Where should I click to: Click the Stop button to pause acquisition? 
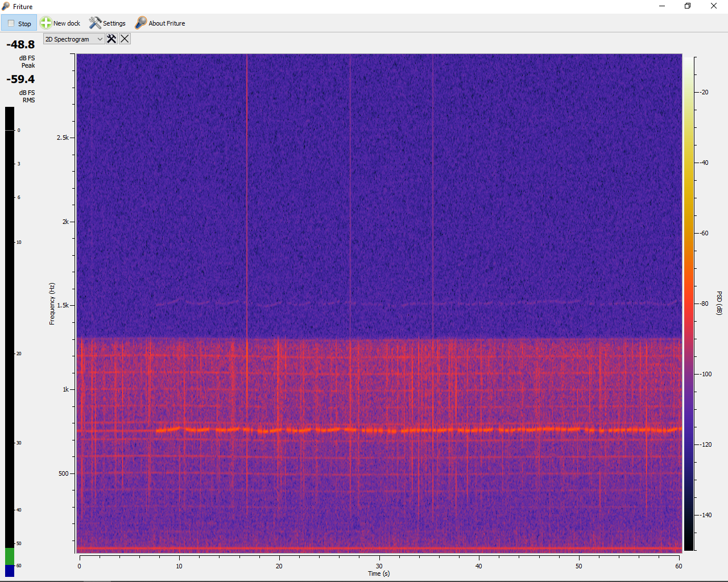pos(19,23)
